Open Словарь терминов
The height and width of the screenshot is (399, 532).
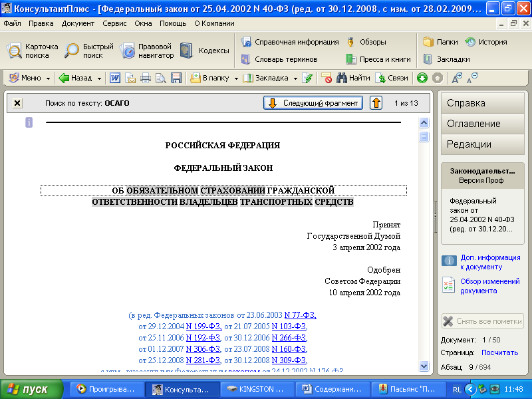(279, 59)
